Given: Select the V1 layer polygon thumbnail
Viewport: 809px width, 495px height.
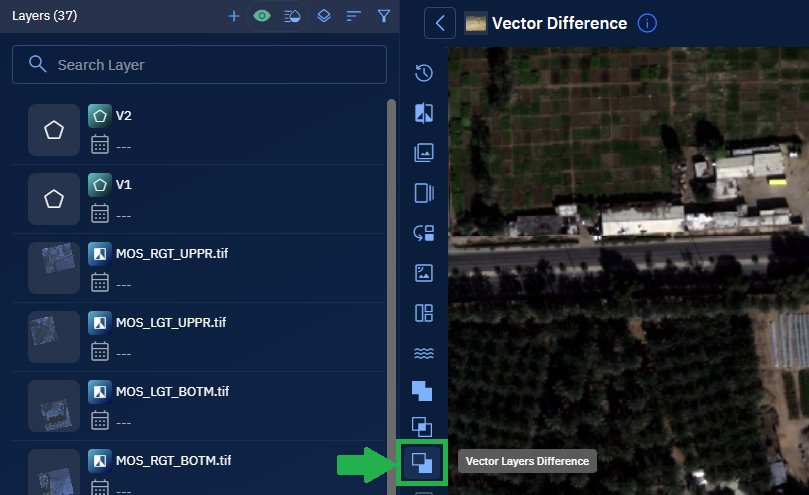Looking at the screenshot, I should coord(54,199).
